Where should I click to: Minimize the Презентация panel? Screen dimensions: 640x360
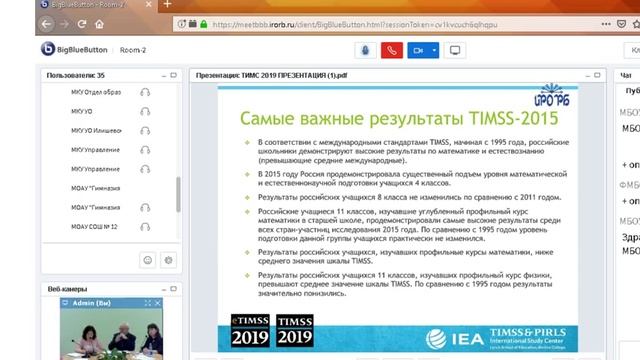point(588,76)
